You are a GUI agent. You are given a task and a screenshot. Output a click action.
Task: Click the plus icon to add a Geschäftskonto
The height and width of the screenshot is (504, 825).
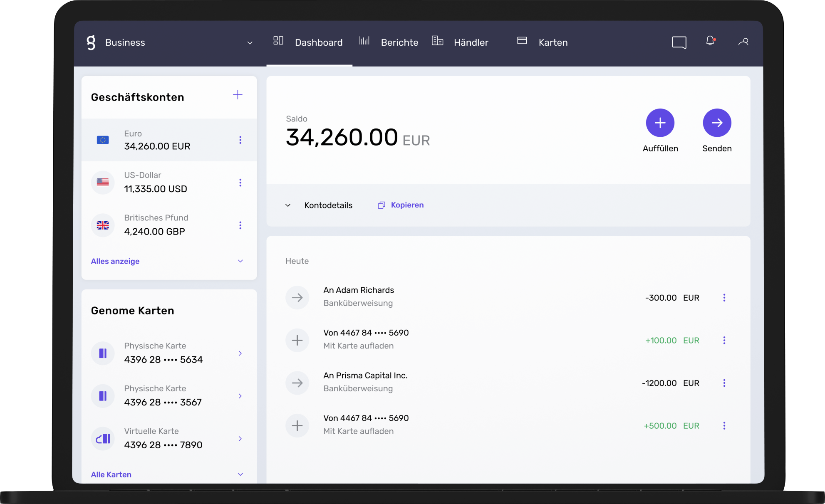tap(238, 95)
